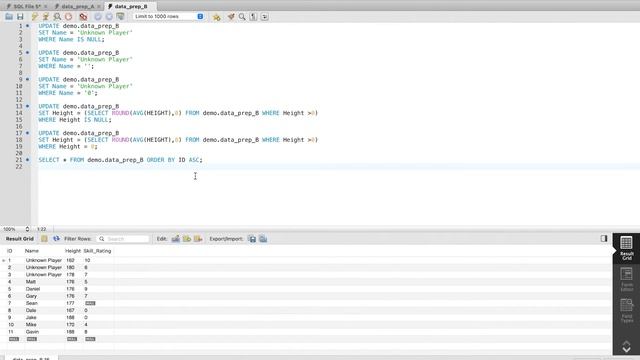
Task: Save snippet with star icon
Action: click(216, 17)
